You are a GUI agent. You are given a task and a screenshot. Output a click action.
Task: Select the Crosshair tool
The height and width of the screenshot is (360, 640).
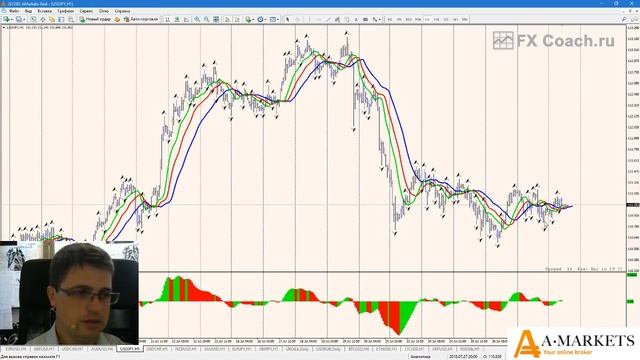point(298,19)
